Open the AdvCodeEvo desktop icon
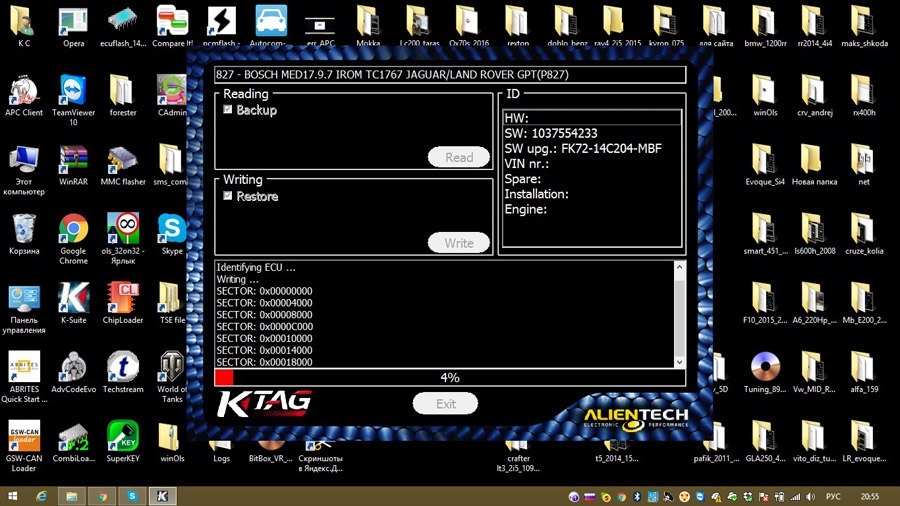Screen dimensions: 900x506 pyautogui.click(x=73, y=372)
